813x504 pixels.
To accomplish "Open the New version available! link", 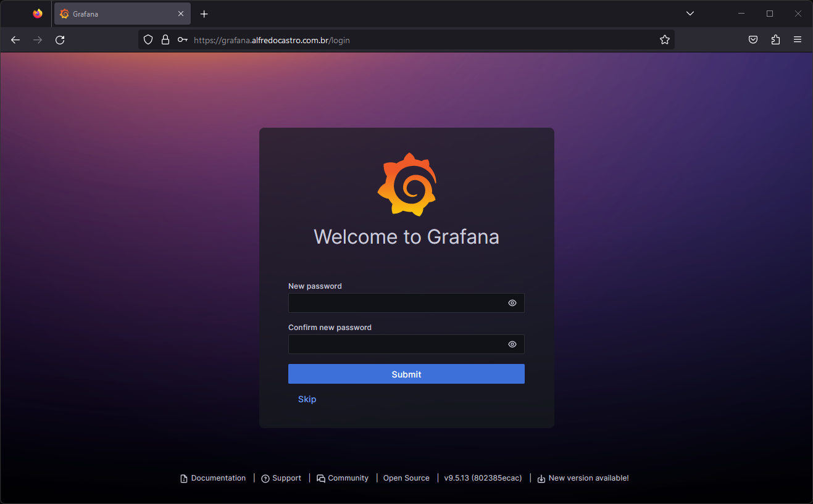I will (x=583, y=478).
